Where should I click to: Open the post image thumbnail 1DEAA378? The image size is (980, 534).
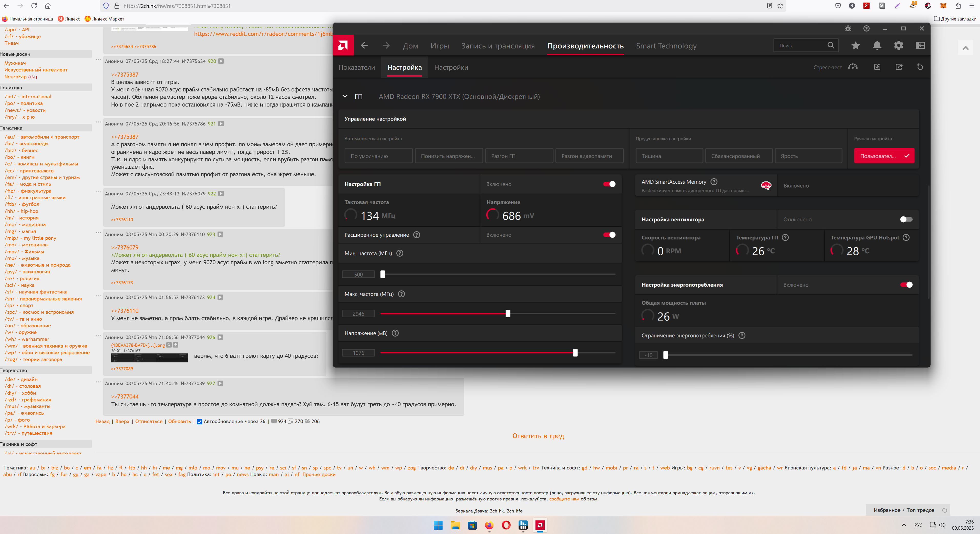(150, 358)
